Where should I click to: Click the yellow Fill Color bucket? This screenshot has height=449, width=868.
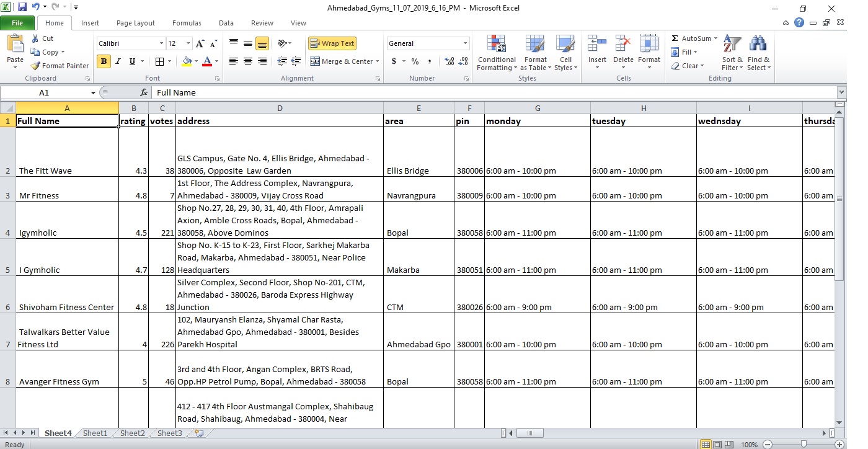[187, 61]
